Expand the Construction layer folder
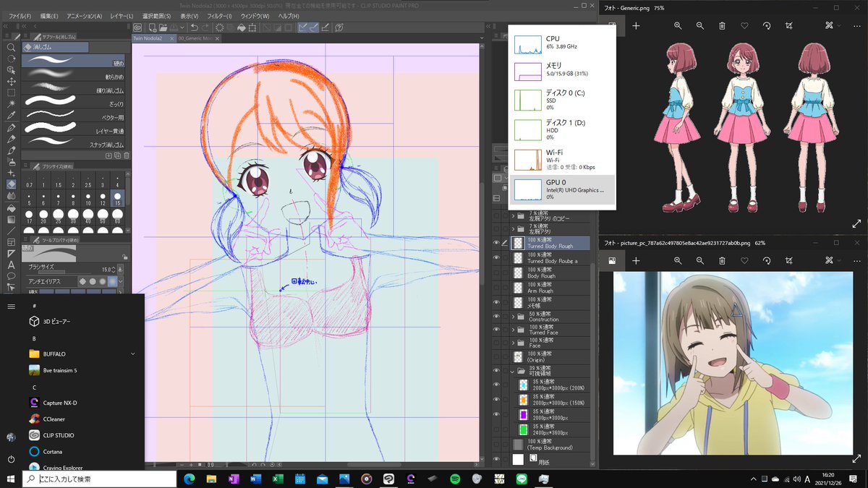This screenshot has height=488, width=868. tap(514, 316)
